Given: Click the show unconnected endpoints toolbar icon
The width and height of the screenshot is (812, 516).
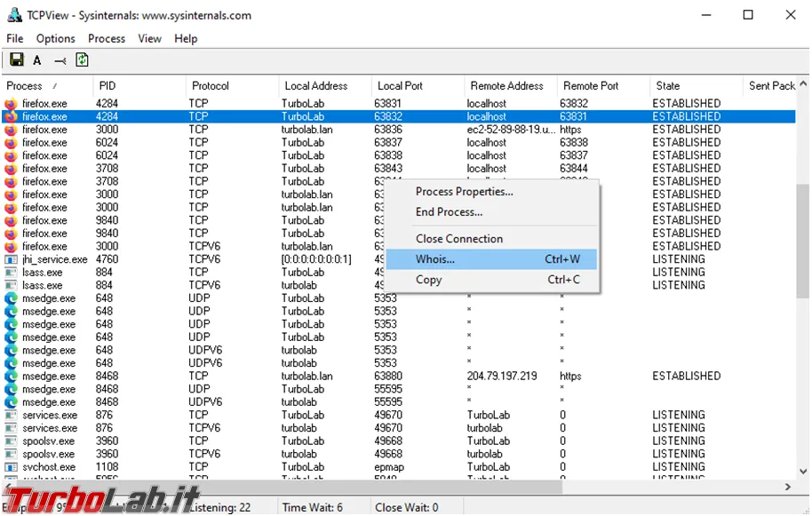Looking at the screenshot, I should pyautogui.click(x=60, y=61).
